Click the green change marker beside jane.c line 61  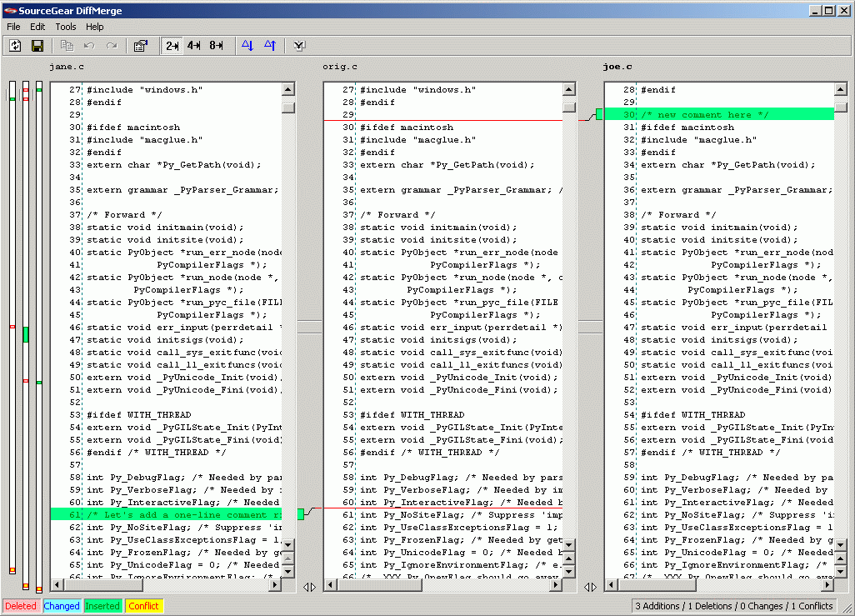[x=301, y=514]
